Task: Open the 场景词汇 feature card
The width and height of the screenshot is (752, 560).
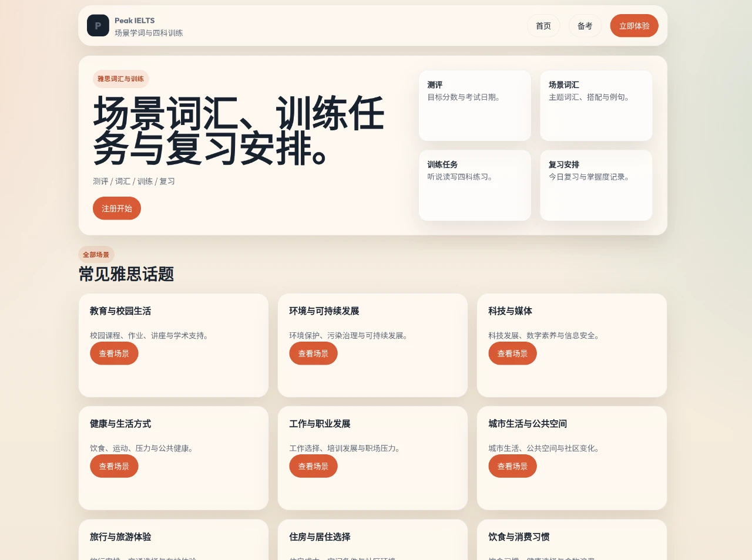Action: tap(596, 106)
